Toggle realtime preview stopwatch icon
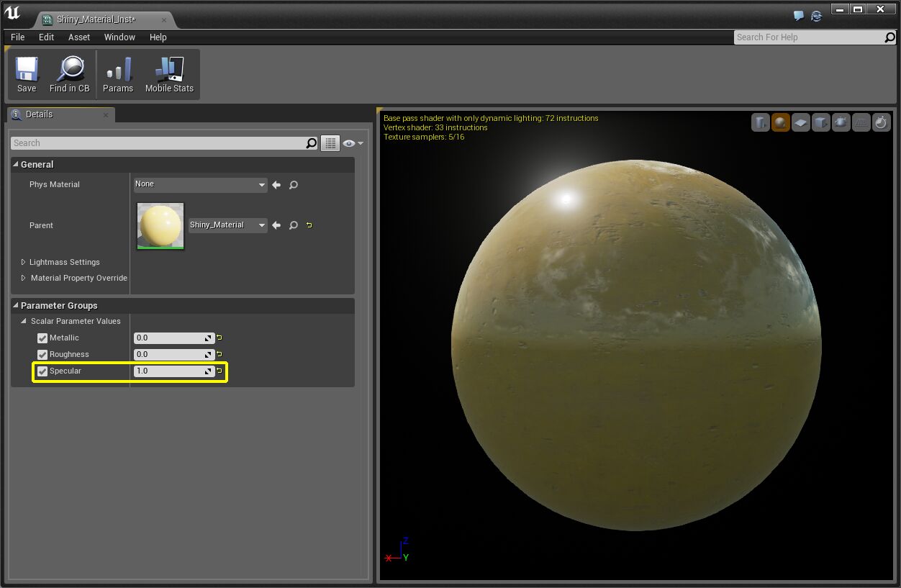Image resolution: width=901 pixels, height=588 pixels. (x=882, y=123)
